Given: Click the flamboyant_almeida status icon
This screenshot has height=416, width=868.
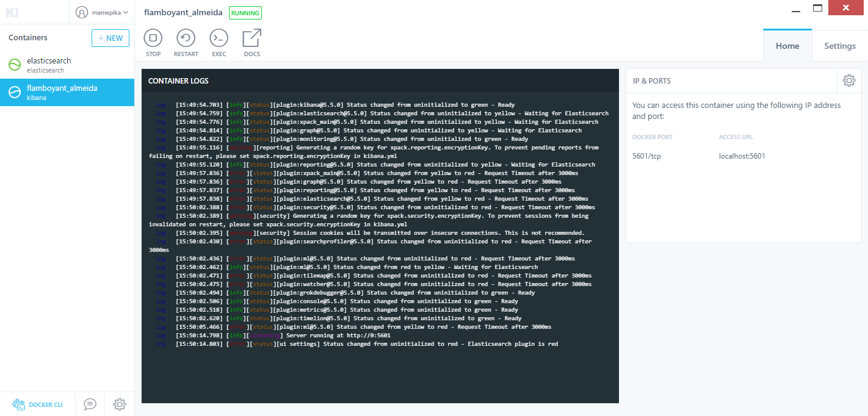Looking at the screenshot, I should click(x=15, y=93).
